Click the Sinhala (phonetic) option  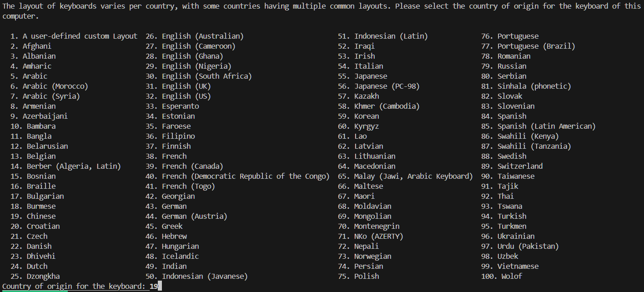526,86
